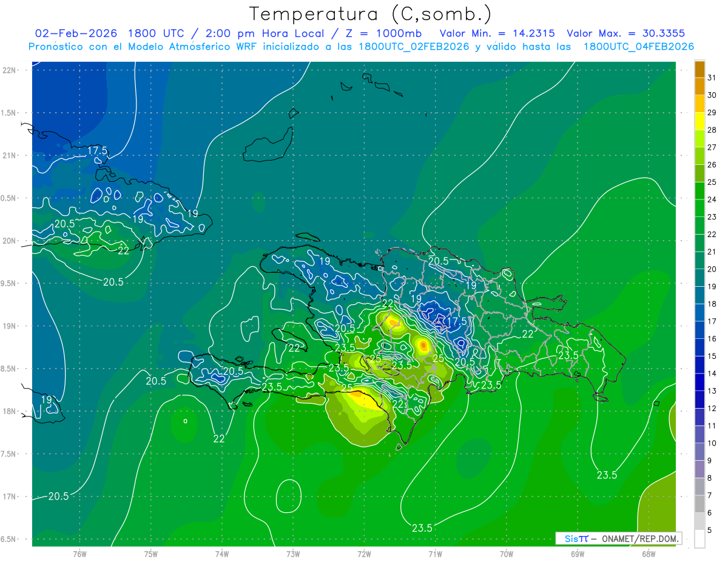The image size is (728, 562).
Task: Click the gray colorbar segment between 6 and 7
Action: tap(699, 504)
